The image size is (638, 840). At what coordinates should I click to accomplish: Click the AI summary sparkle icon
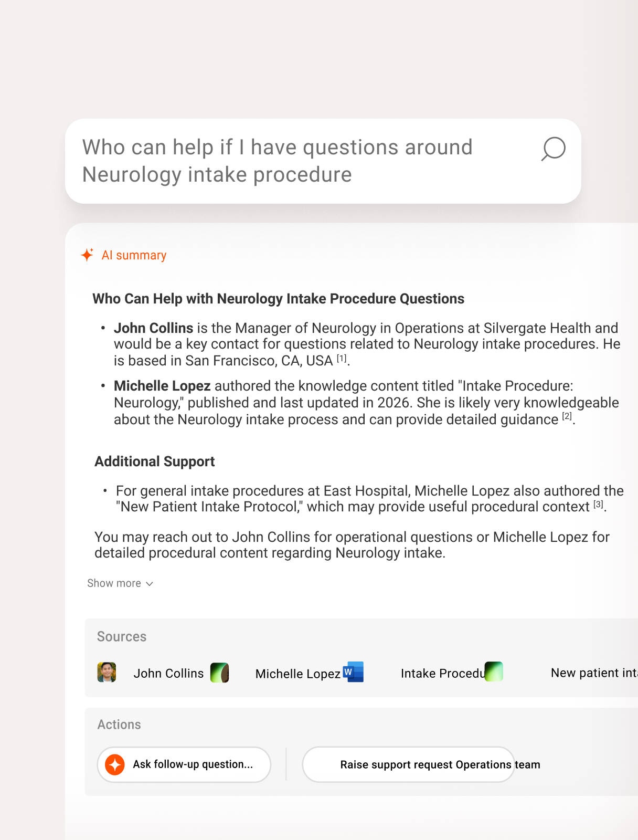pyautogui.click(x=87, y=255)
